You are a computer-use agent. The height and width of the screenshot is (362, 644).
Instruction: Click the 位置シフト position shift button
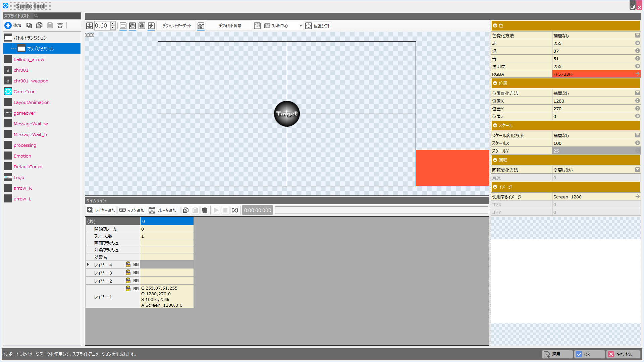[318, 26]
